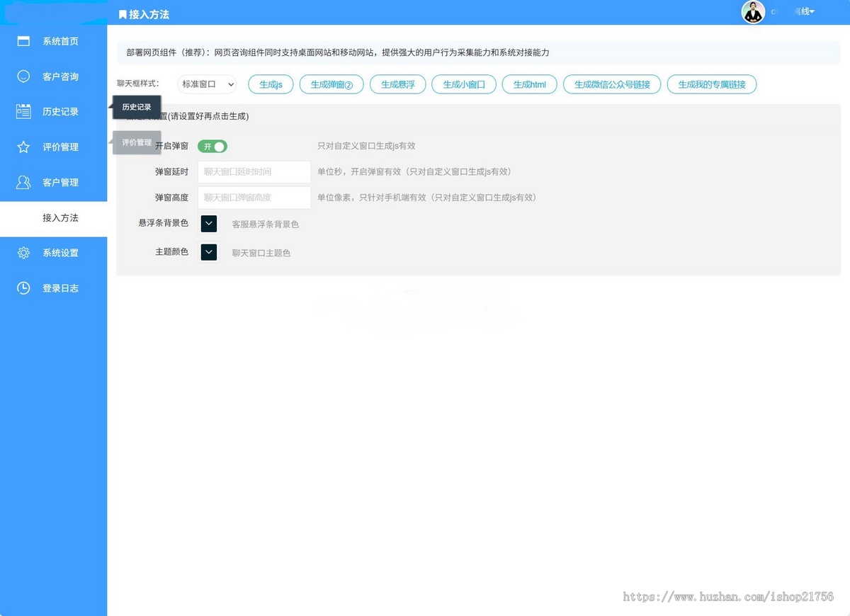Click the 开启弹窗 label text
The image size is (850, 616).
click(x=171, y=146)
